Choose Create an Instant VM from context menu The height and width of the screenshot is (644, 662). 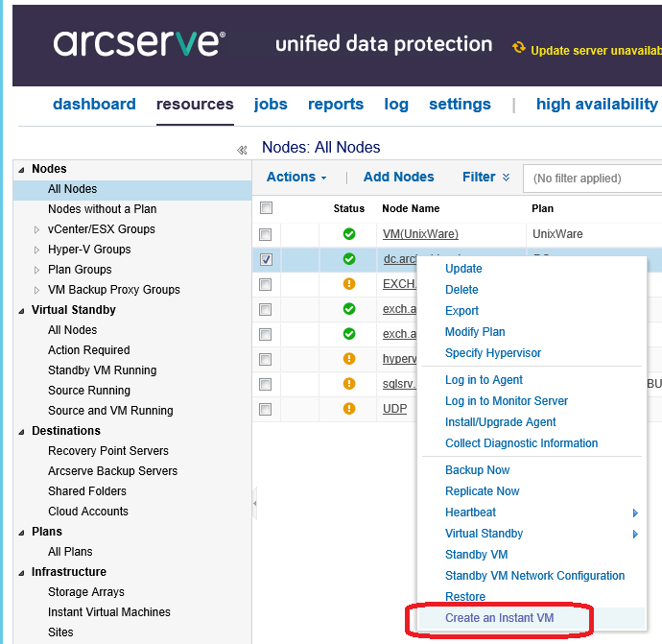coord(499,618)
